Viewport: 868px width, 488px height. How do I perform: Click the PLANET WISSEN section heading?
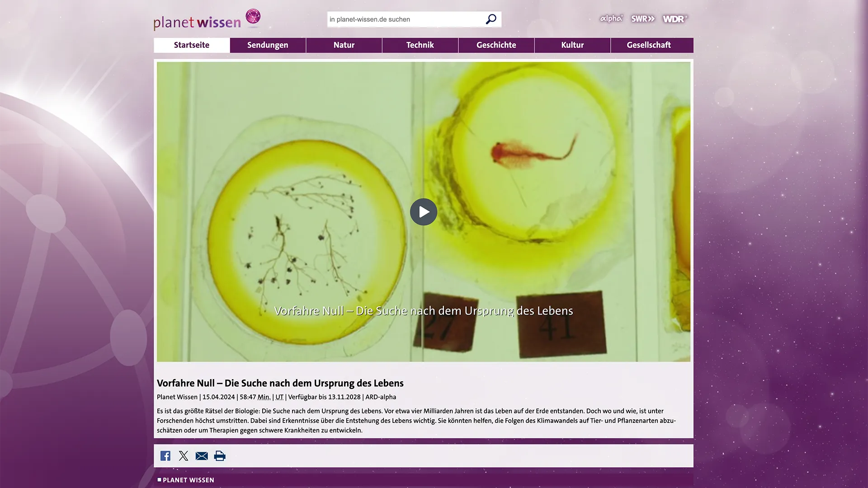pos(188,480)
